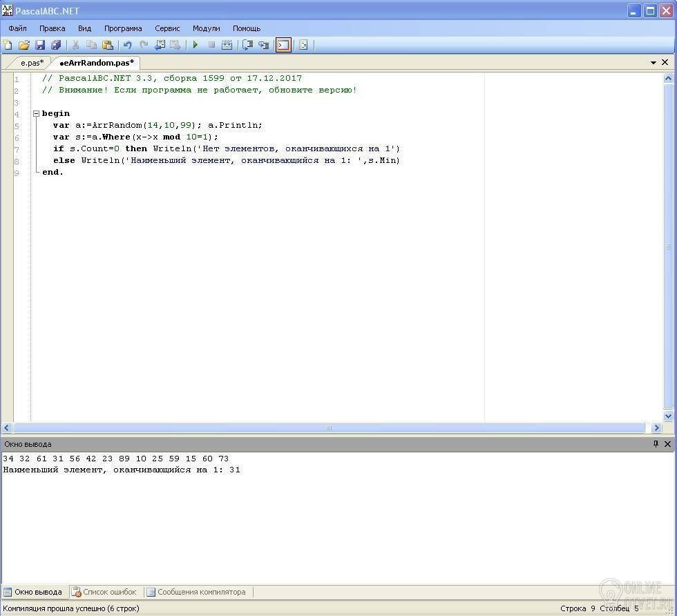Click the 'if s.Count=0' code line

(x=227, y=148)
